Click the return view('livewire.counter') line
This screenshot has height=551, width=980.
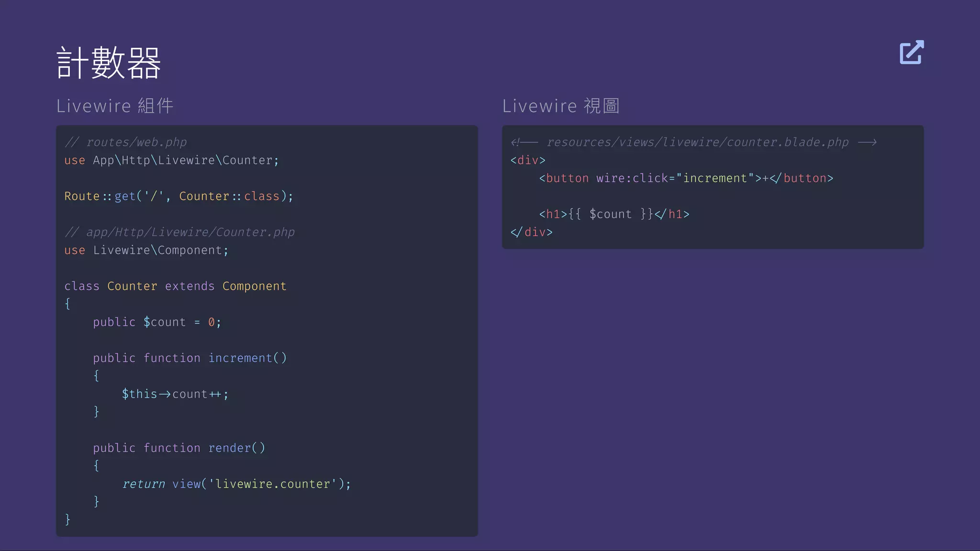[x=236, y=484]
